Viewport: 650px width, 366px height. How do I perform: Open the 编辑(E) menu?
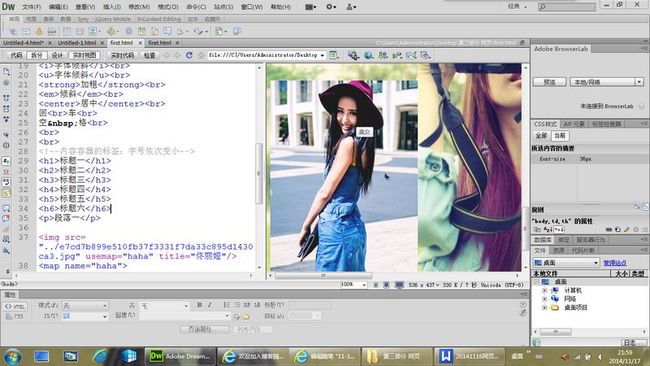click(x=58, y=7)
